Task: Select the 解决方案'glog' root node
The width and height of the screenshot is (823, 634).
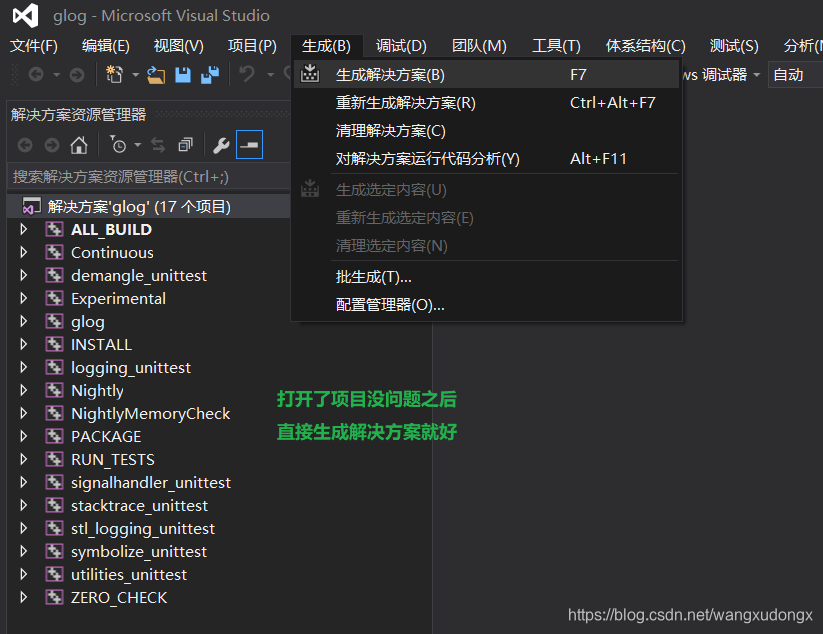Action: coord(149,206)
